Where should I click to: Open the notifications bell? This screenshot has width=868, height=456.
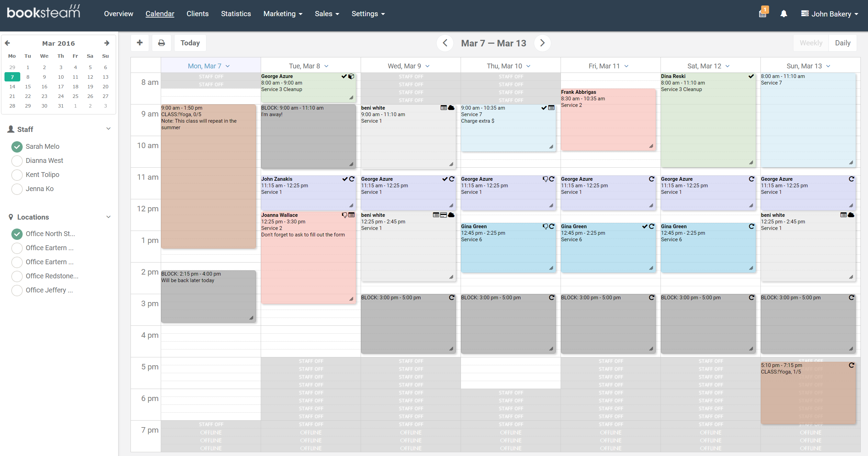pyautogui.click(x=784, y=14)
